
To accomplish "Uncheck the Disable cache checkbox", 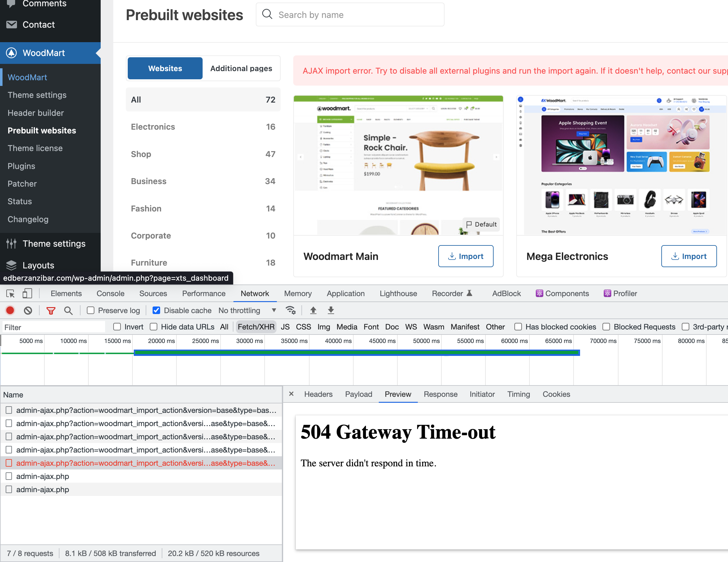I will coord(156,310).
